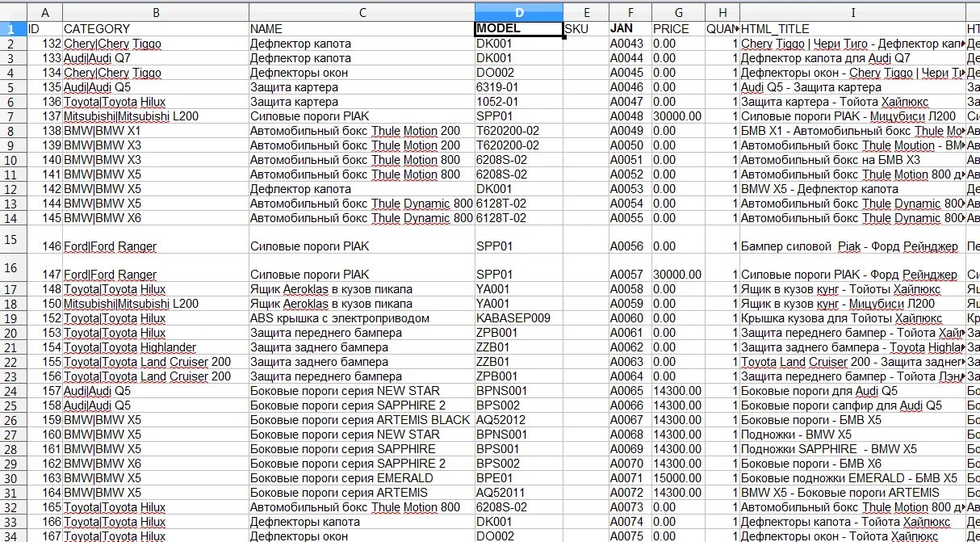Screen dimensions: 980x542
Task: Select Подножки - BMW X5 title cell
Action: [x=852, y=435]
